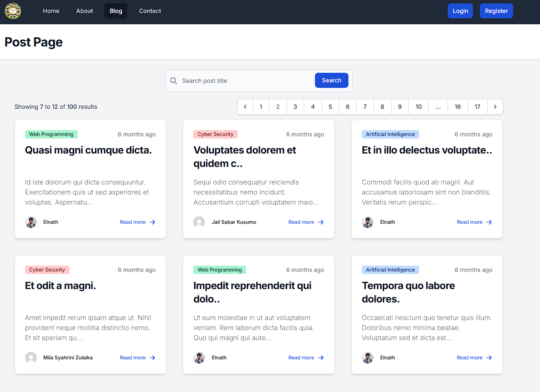Go to next page with right chevron
540x392 pixels.
(x=495, y=107)
